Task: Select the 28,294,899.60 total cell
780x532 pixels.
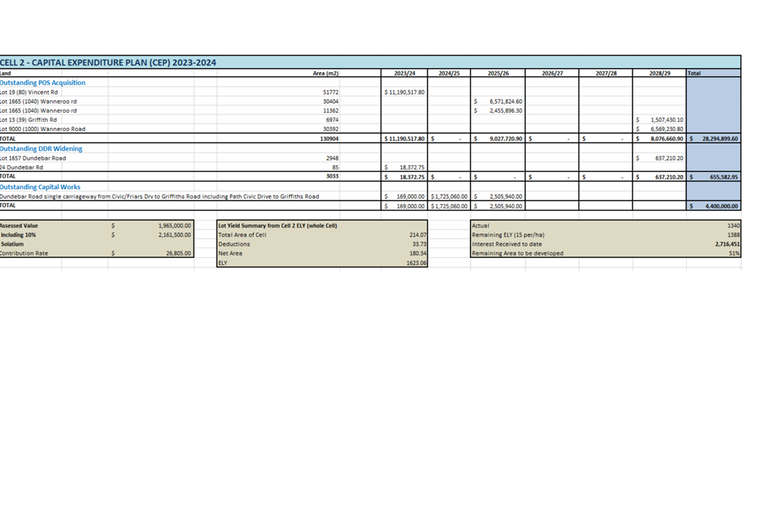Action: pos(713,139)
